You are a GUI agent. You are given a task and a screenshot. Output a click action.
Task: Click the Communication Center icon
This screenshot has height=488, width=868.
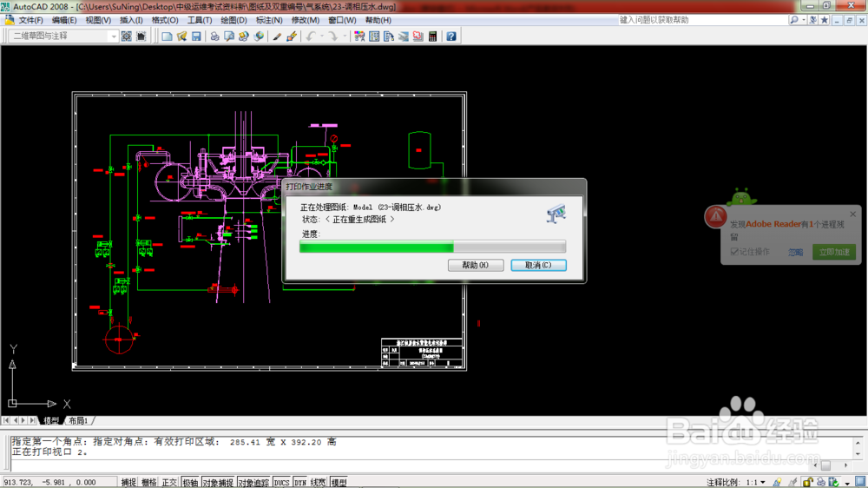point(812,20)
